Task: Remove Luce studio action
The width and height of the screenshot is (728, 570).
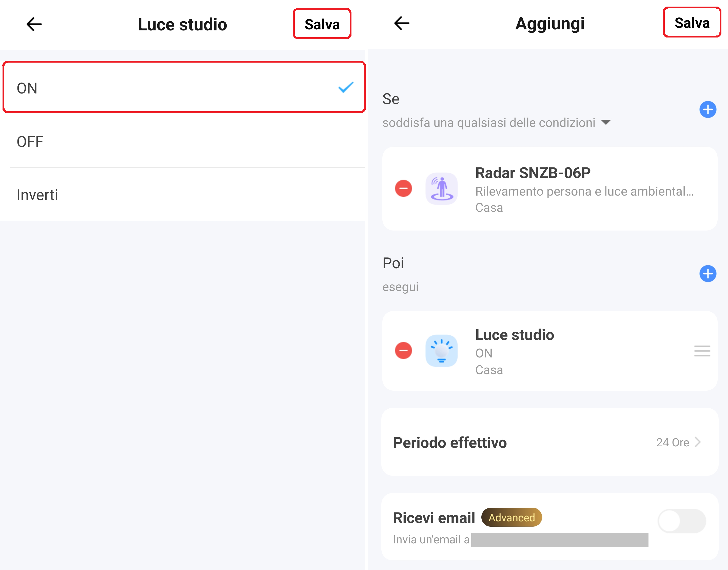Action: tap(403, 351)
